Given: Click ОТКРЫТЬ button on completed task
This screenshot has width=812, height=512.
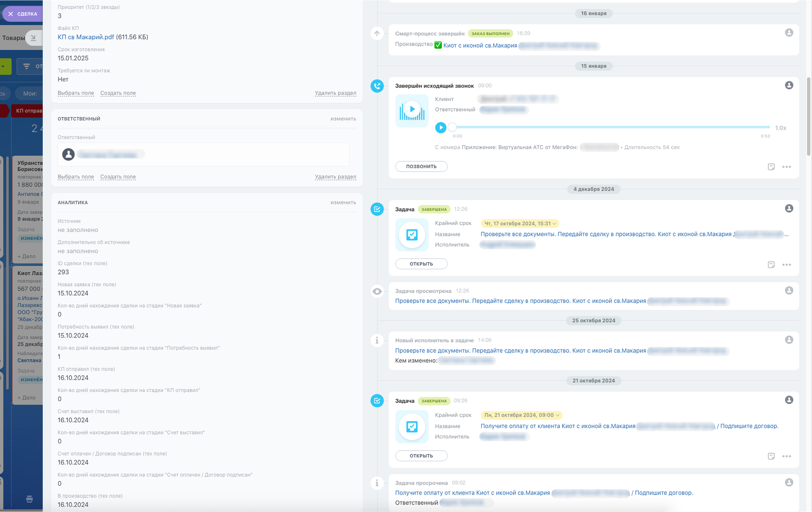Looking at the screenshot, I should click(x=421, y=263).
